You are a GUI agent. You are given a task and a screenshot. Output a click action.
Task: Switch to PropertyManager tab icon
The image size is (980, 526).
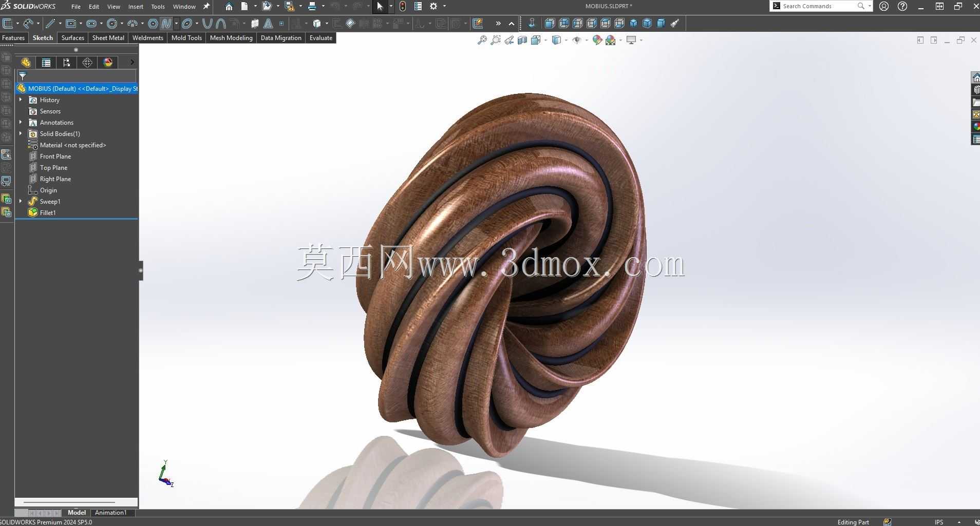tap(46, 63)
